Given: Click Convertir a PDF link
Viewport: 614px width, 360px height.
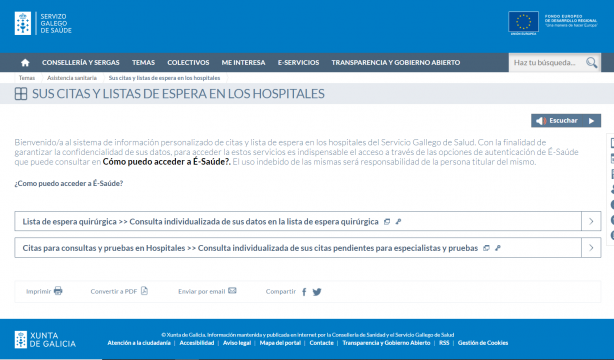Looking at the screenshot, I should point(114,291).
